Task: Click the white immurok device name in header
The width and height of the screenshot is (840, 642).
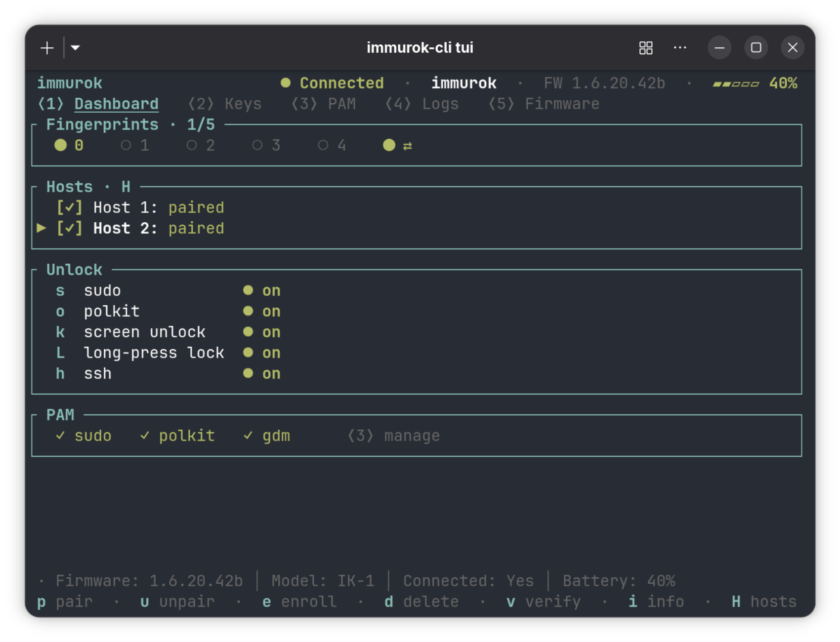Action: click(x=464, y=83)
